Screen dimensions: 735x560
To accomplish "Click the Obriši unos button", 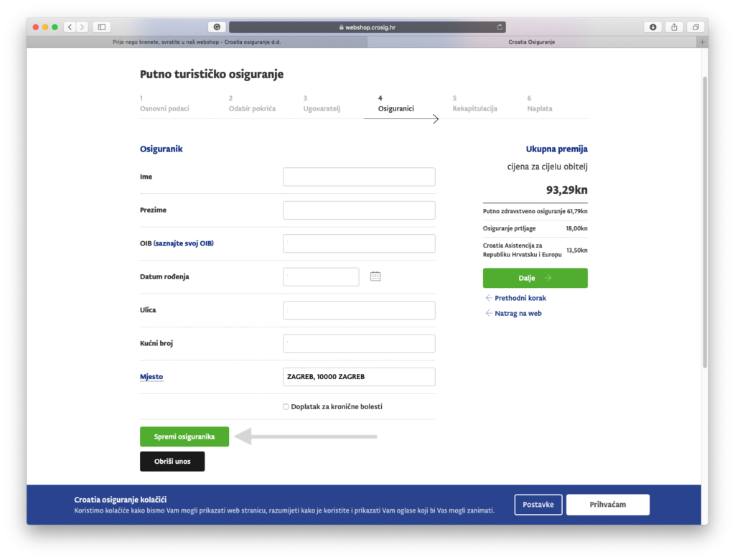I will [x=172, y=462].
